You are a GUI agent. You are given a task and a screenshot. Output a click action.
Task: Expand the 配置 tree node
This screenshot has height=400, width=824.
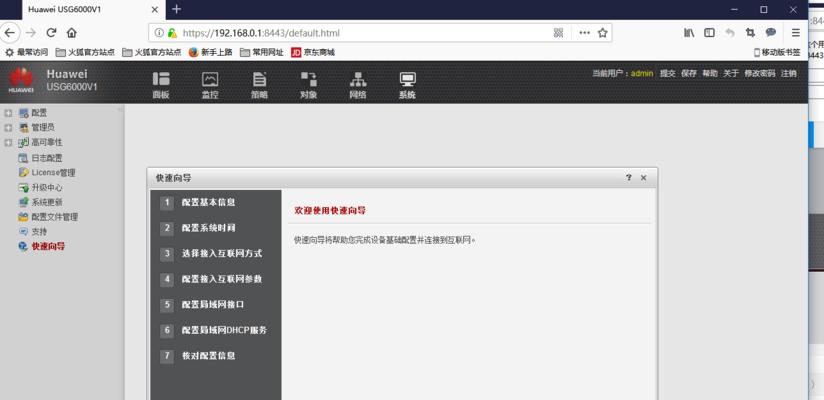pyautogui.click(x=8, y=113)
